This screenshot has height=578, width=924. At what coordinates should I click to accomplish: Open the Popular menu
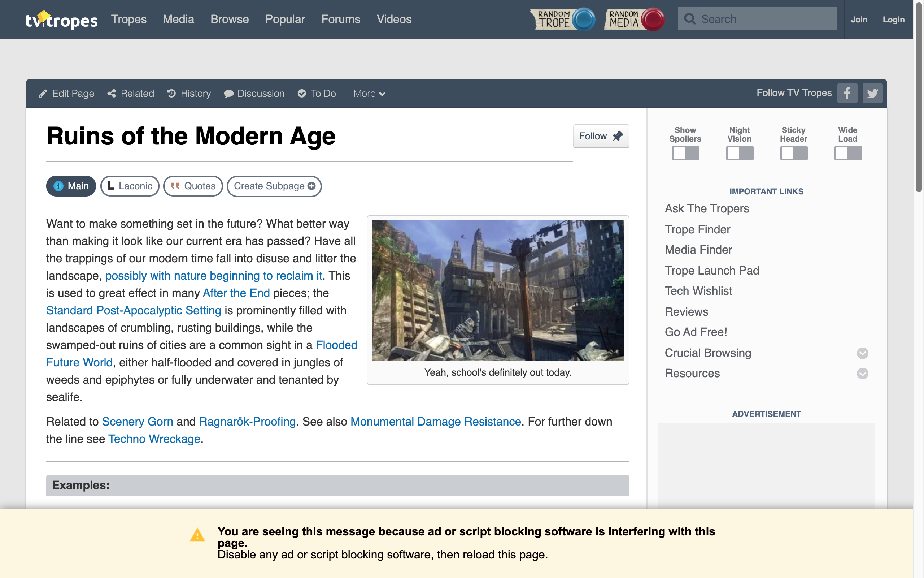pyautogui.click(x=285, y=19)
